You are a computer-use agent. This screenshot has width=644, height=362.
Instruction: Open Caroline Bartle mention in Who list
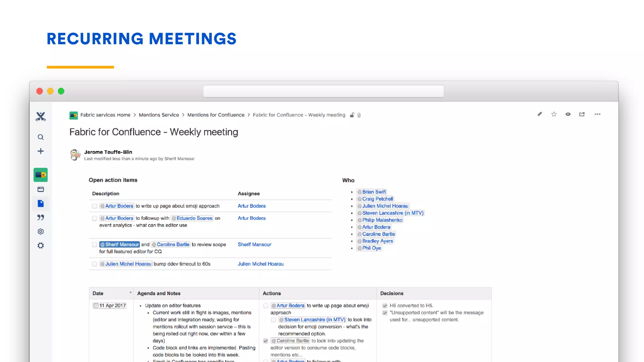(x=376, y=234)
